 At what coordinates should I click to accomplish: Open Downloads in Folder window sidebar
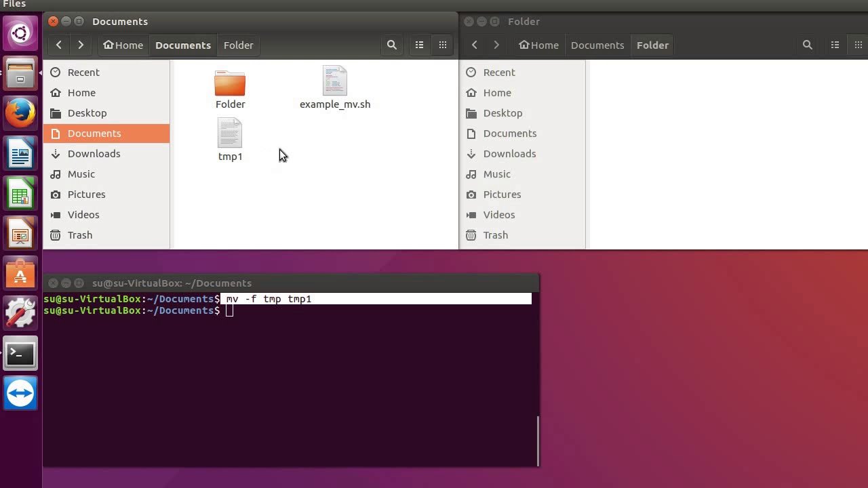tap(522, 153)
